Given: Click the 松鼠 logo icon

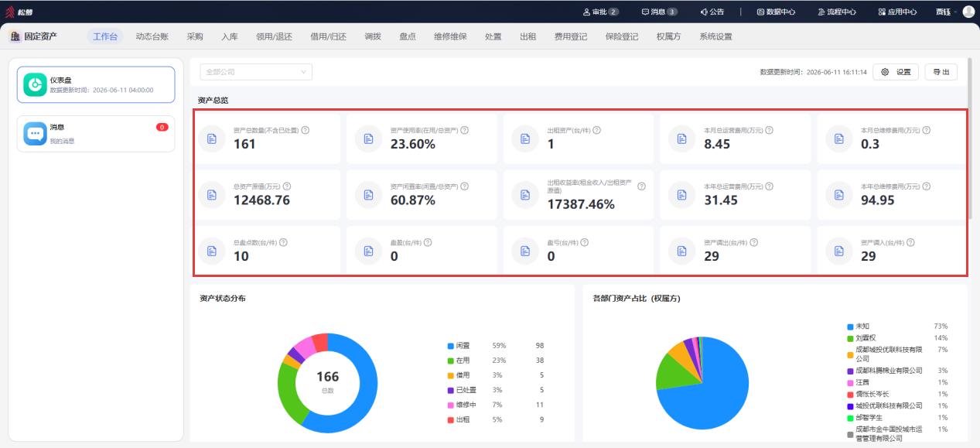Looking at the screenshot, I should pyautogui.click(x=11, y=12).
